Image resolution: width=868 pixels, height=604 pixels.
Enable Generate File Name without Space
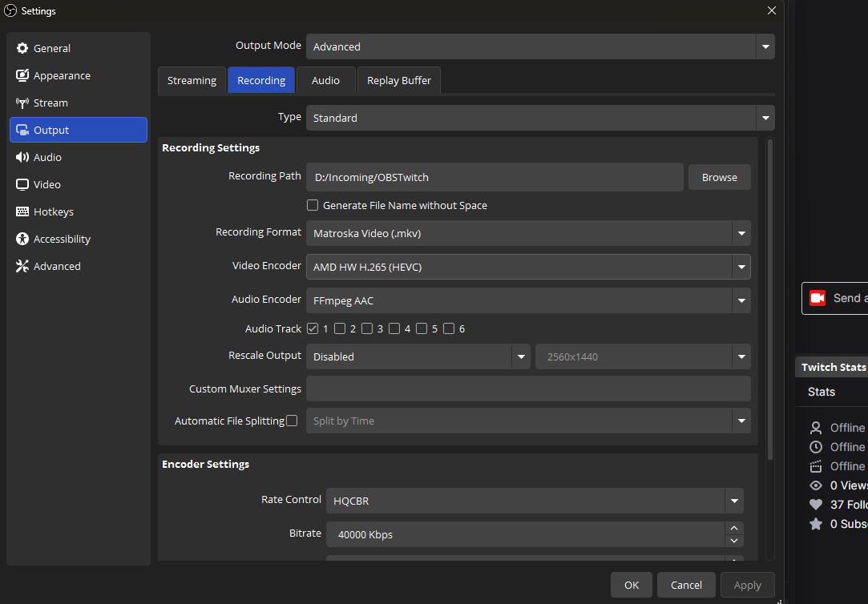coord(313,206)
